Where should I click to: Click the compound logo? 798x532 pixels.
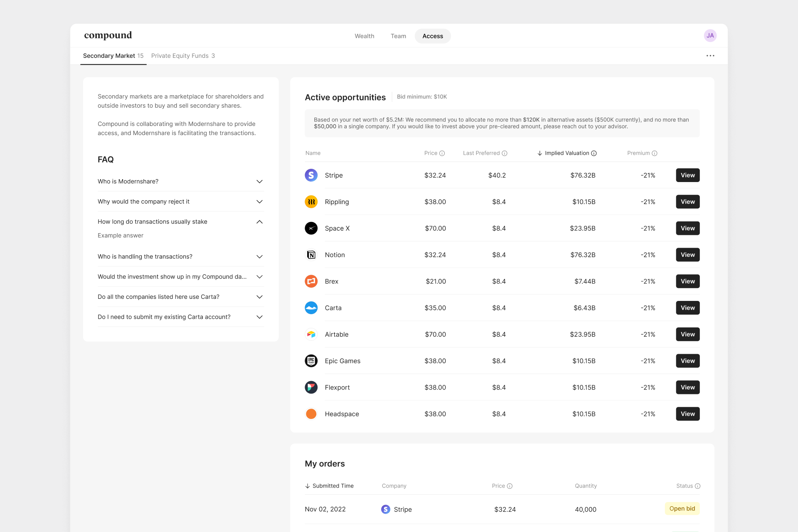pyautogui.click(x=108, y=35)
